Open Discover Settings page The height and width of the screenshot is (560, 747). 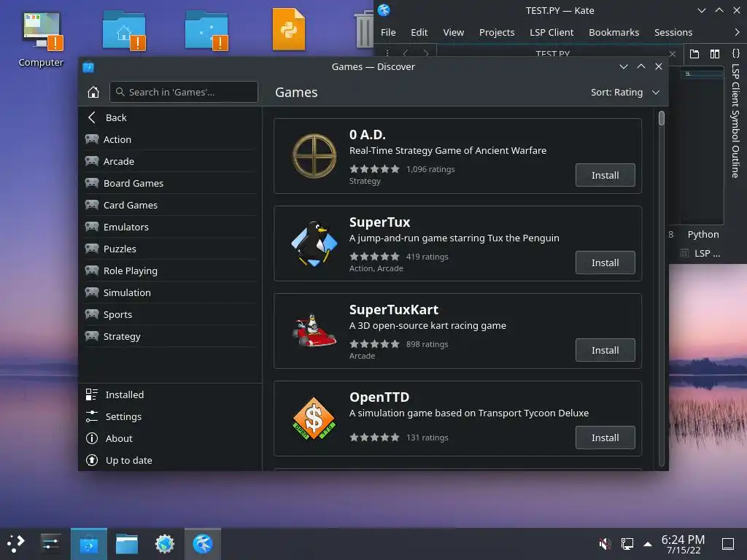(170, 416)
